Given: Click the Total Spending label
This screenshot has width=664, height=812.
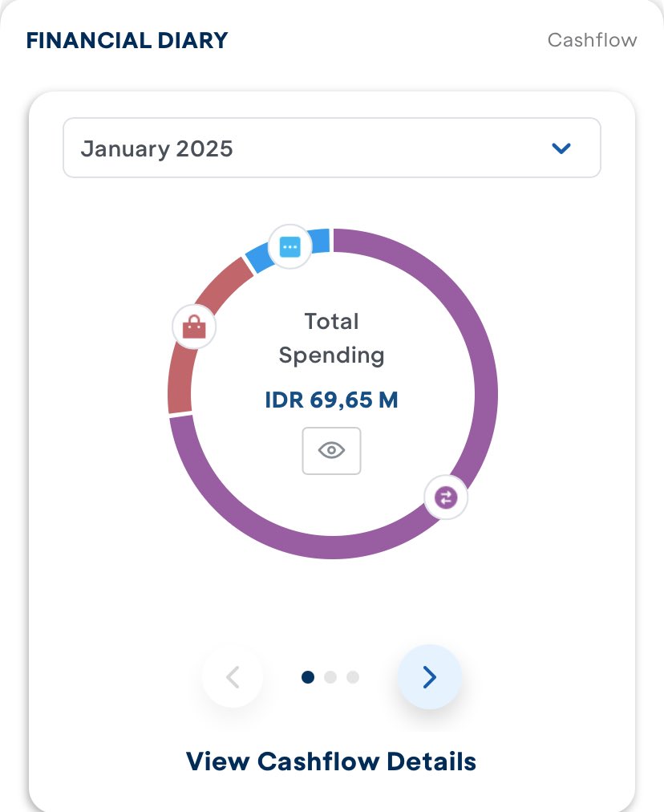Looking at the screenshot, I should (x=332, y=338).
